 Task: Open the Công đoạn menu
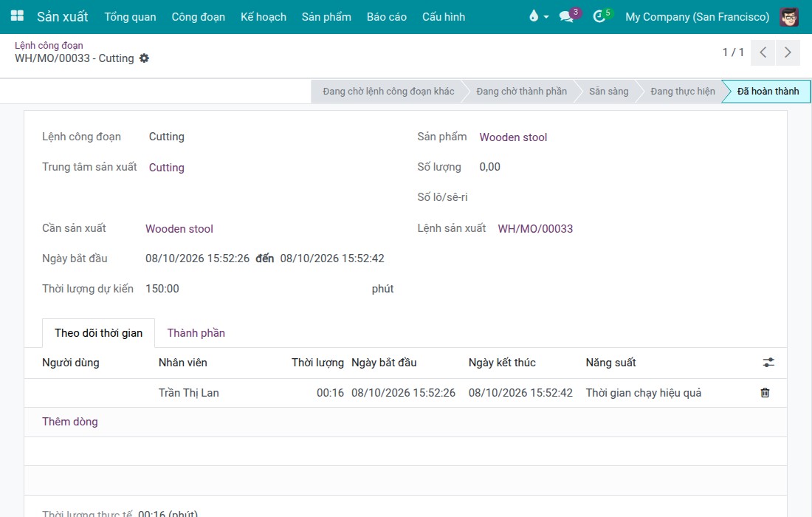[199, 16]
